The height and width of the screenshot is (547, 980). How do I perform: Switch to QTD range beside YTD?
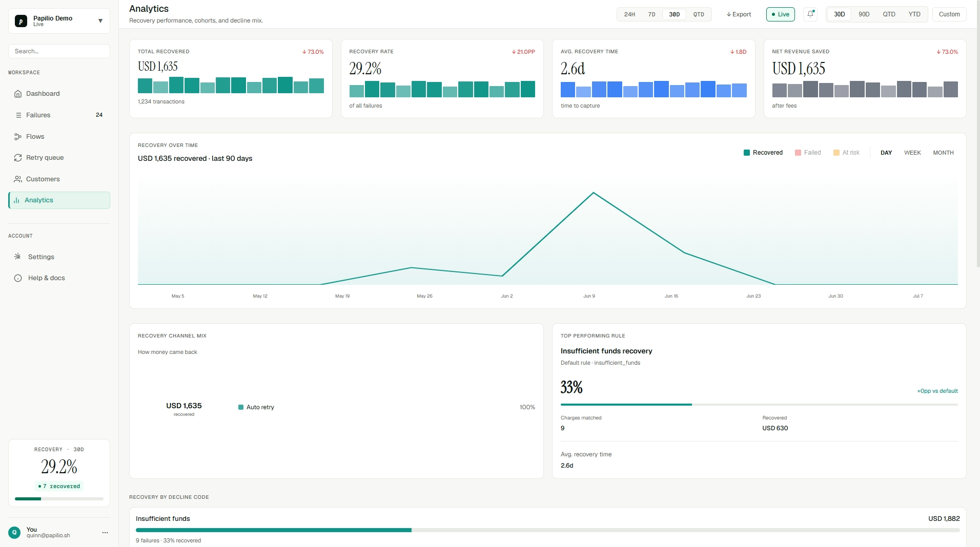tap(889, 14)
